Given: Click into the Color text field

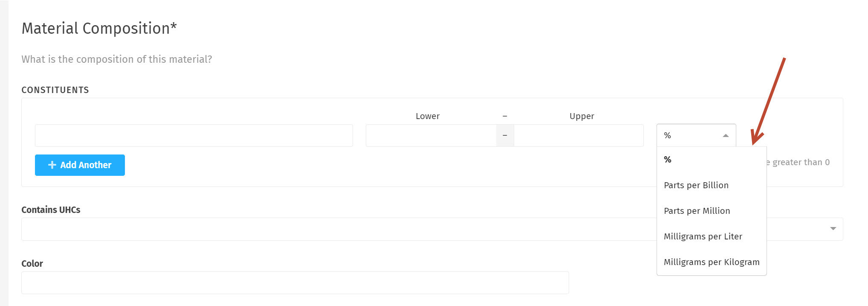Looking at the screenshot, I should tap(295, 283).
